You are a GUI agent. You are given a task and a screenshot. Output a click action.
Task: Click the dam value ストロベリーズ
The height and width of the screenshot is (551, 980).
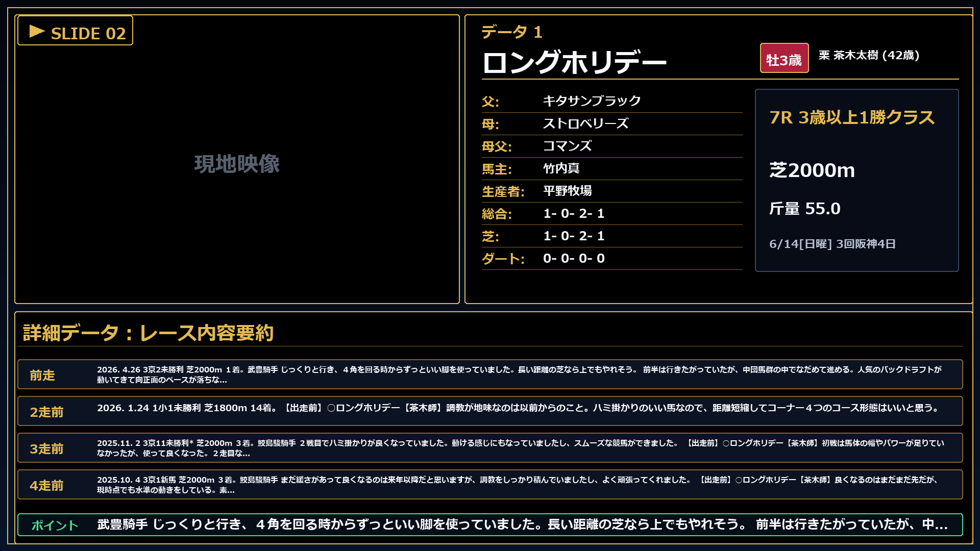(586, 123)
